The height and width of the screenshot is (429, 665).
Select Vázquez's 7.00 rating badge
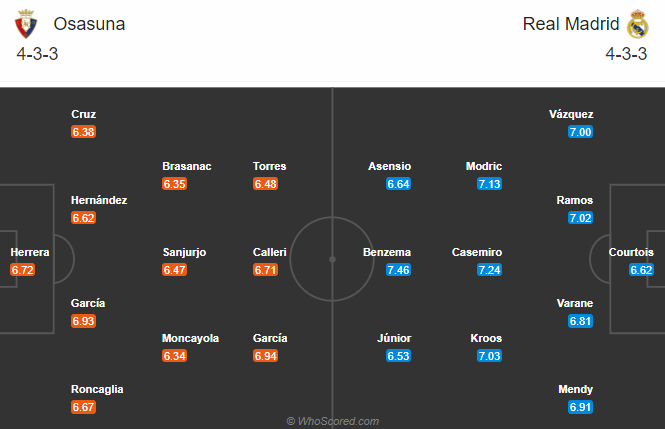[581, 132]
